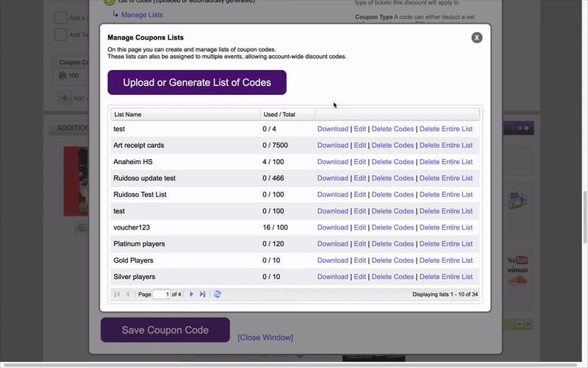Viewport: 588px width, 368px height.
Task: Delete codes from Anaheim HS list
Action: point(392,162)
